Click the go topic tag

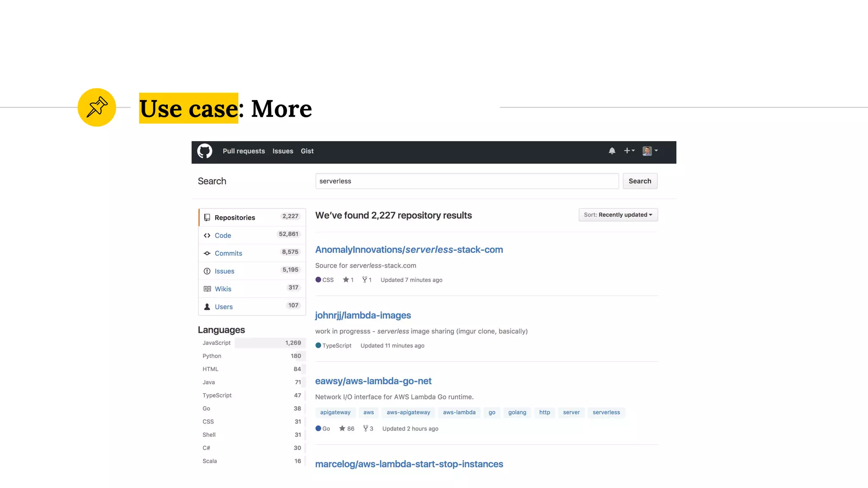pos(492,412)
